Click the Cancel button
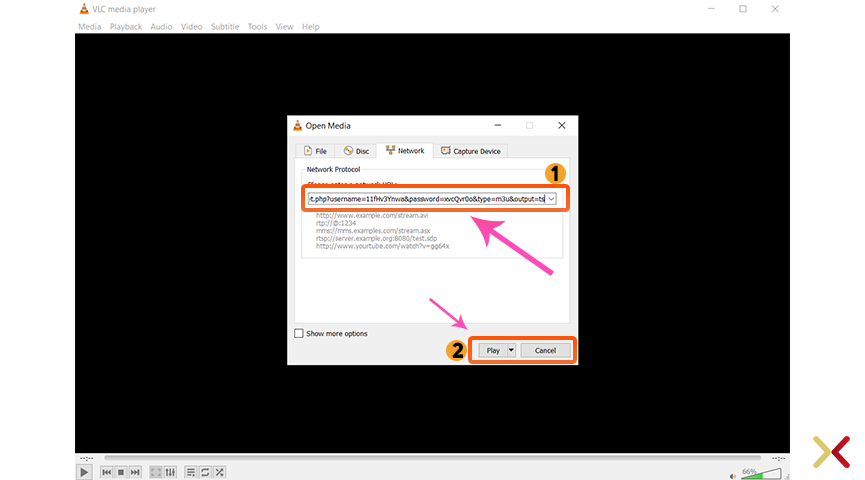 point(545,350)
